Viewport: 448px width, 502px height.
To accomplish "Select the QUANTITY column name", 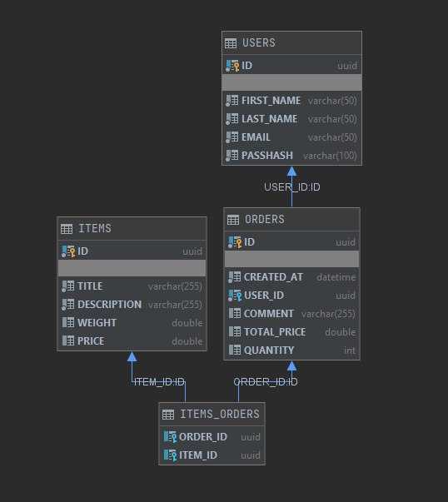I will click(x=269, y=350).
